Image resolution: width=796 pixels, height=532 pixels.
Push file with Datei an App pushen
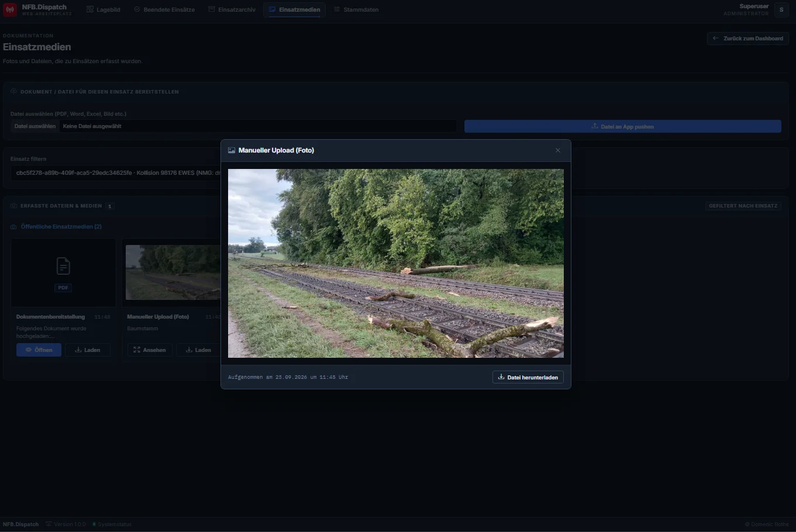[623, 126]
